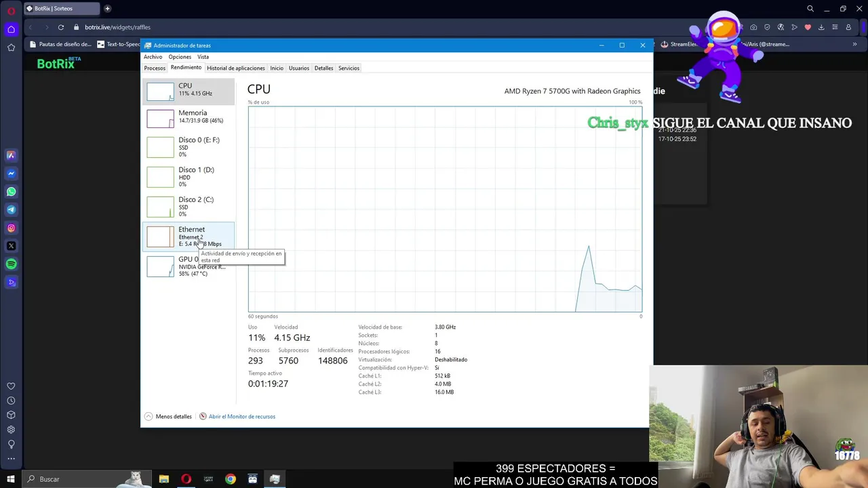Open the Vista menu

[x=203, y=57]
